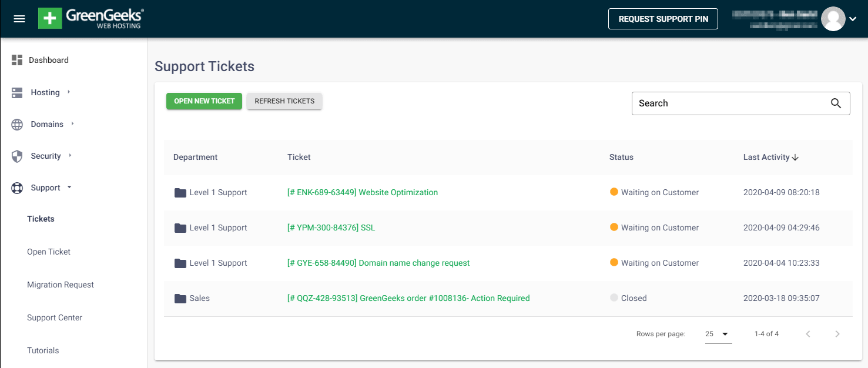Screen dimensions: 868x368
Task: Sort by Department column header
Action: coord(195,157)
